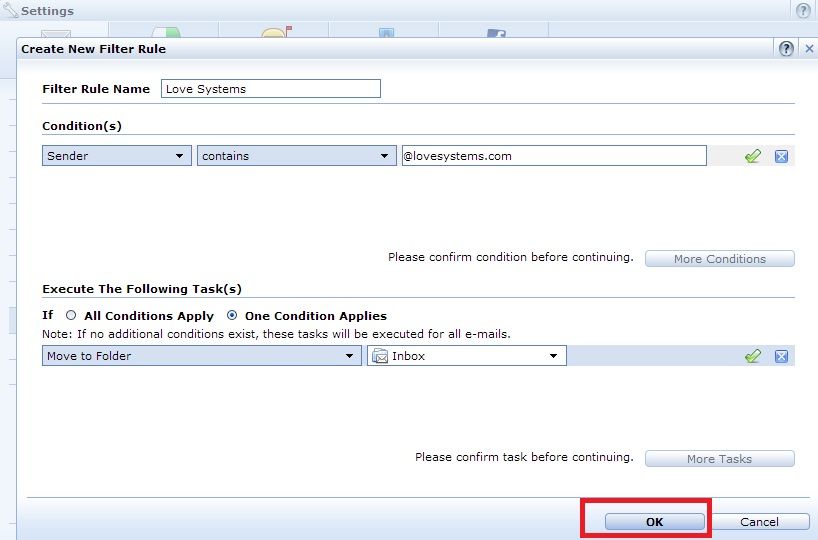
Task: Delete the Sender condition row
Action: pos(781,156)
